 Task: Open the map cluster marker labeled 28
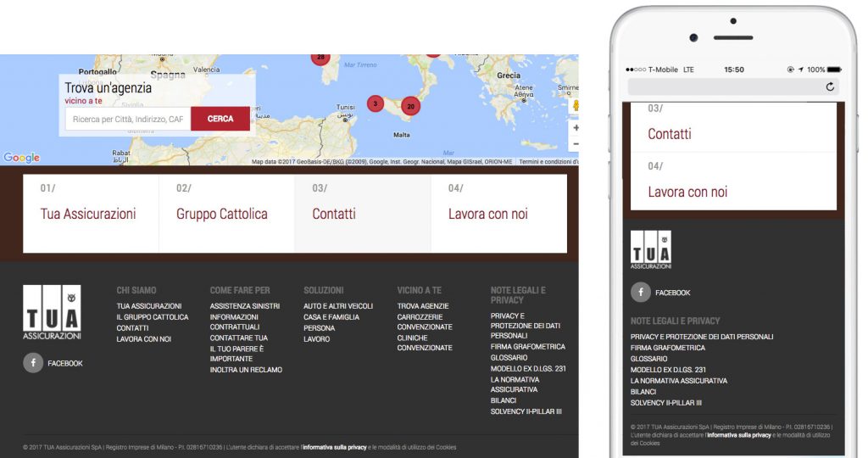[320, 58]
